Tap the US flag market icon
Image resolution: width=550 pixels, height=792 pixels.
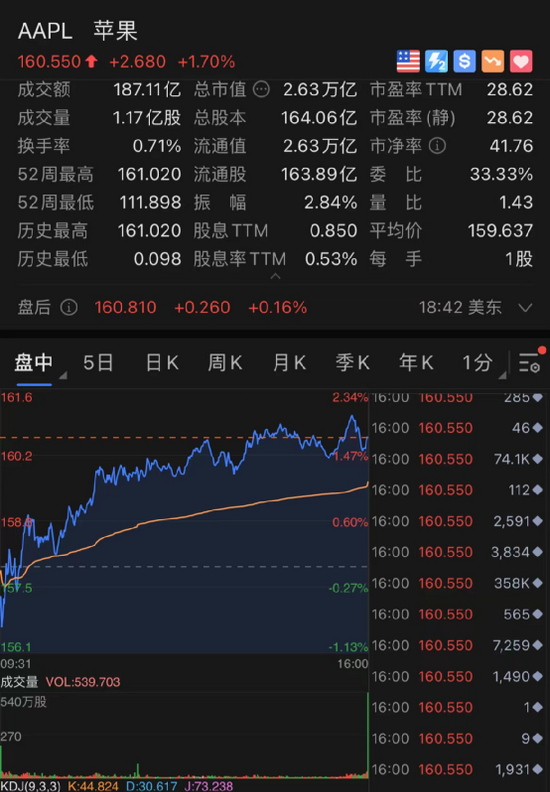click(x=408, y=62)
